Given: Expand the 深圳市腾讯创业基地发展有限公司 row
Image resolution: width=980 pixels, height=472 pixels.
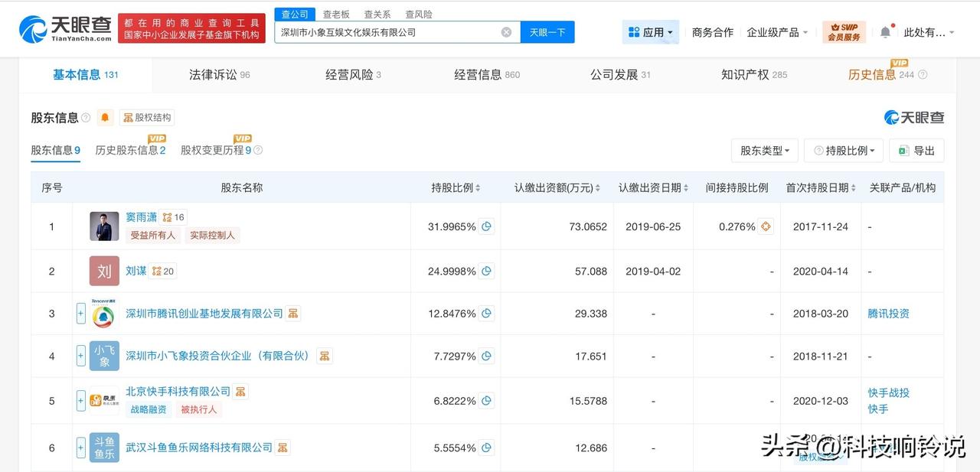Looking at the screenshot, I should coord(80,314).
